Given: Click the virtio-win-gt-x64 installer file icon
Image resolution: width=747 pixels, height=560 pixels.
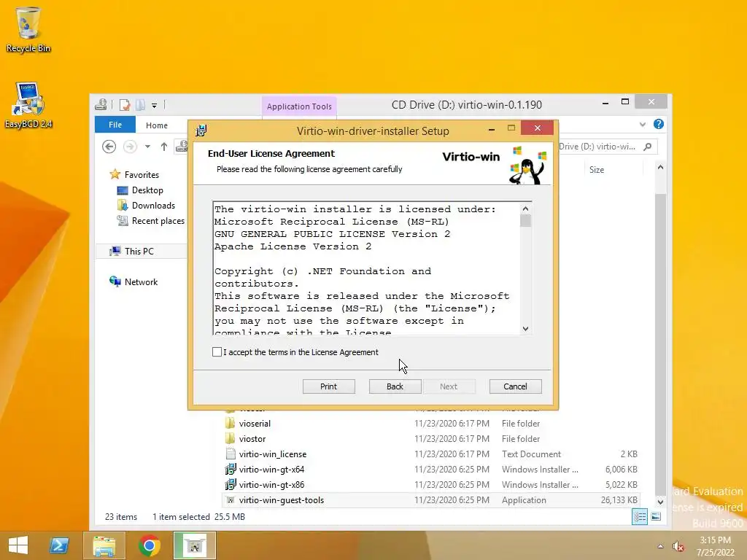Looking at the screenshot, I should coord(231,469).
